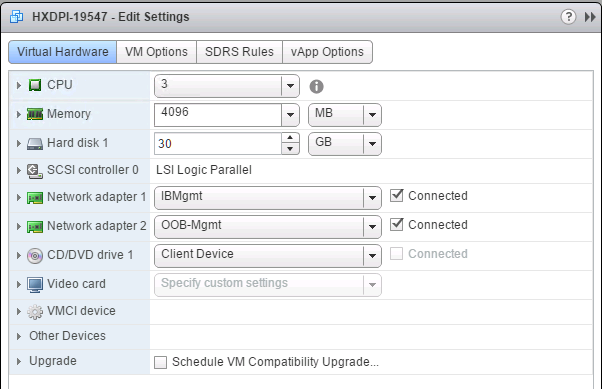602x389 pixels.
Task: Open the memory unit MB dropdown
Action: [372, 114]
